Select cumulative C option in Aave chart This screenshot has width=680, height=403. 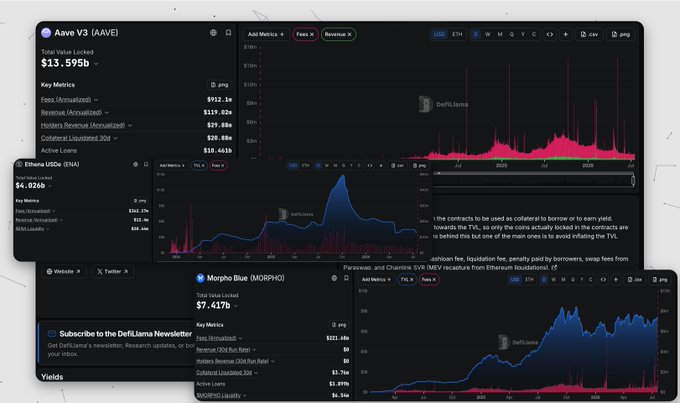tap(534, 34)
